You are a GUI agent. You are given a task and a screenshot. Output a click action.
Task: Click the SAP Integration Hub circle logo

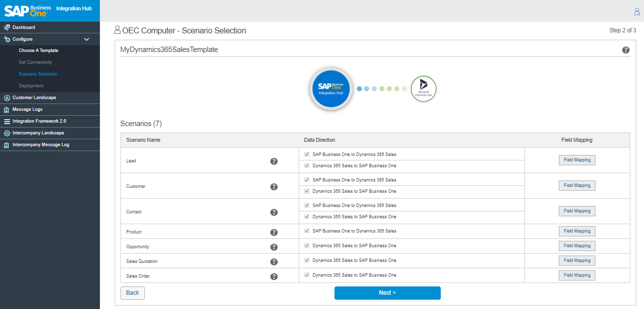[x=331, y=89]
